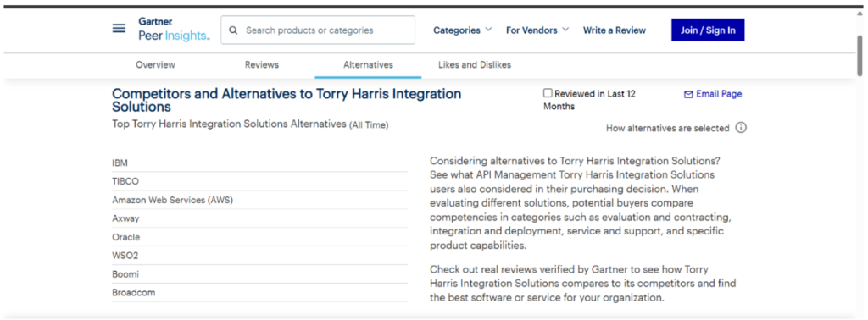Screen dimensions: 868x320
Task: Select the Alternatives tab
Action: (368, 64)
